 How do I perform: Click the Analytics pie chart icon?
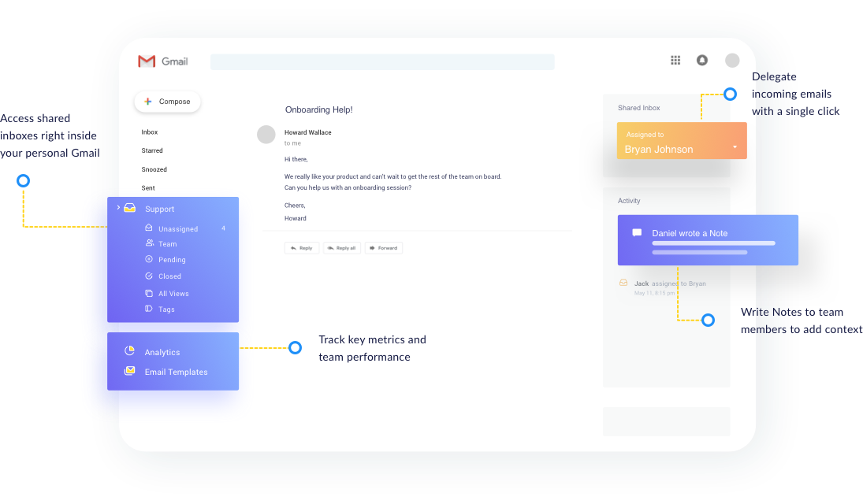(129, 352)
